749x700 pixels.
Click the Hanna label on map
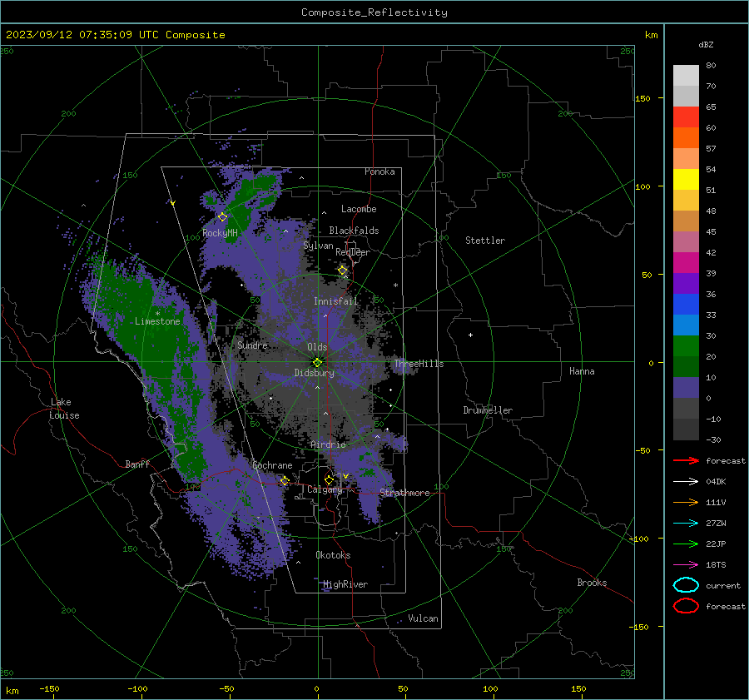[x=582, y=370]
